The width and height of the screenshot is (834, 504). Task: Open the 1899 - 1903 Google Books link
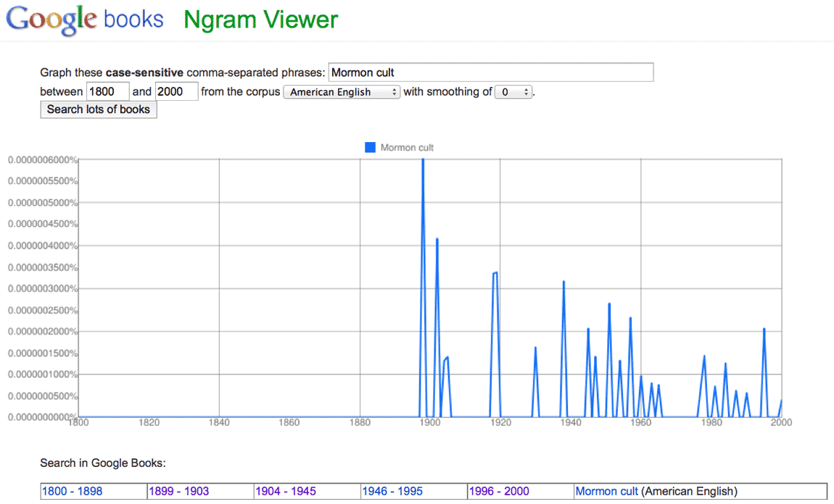[178, 491]
